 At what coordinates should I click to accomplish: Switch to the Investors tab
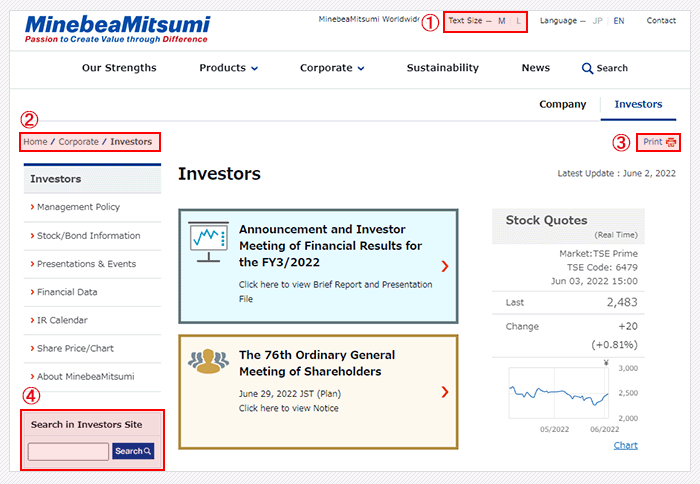click(x=638, y=104)
